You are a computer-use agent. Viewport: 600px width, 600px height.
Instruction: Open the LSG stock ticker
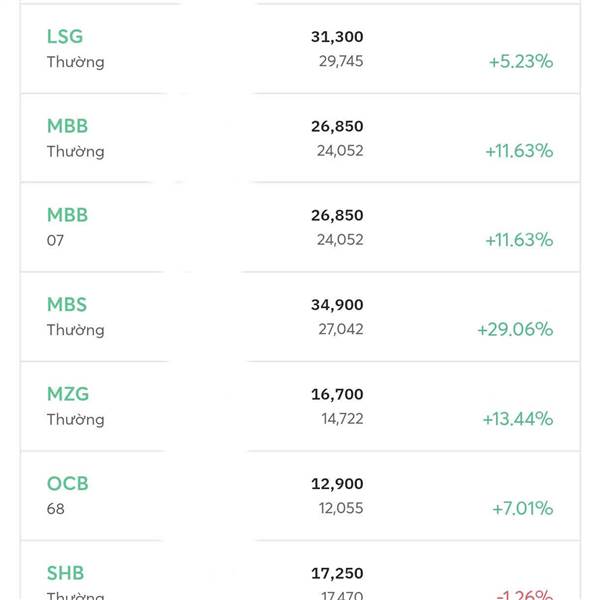[x=65, y=37]
